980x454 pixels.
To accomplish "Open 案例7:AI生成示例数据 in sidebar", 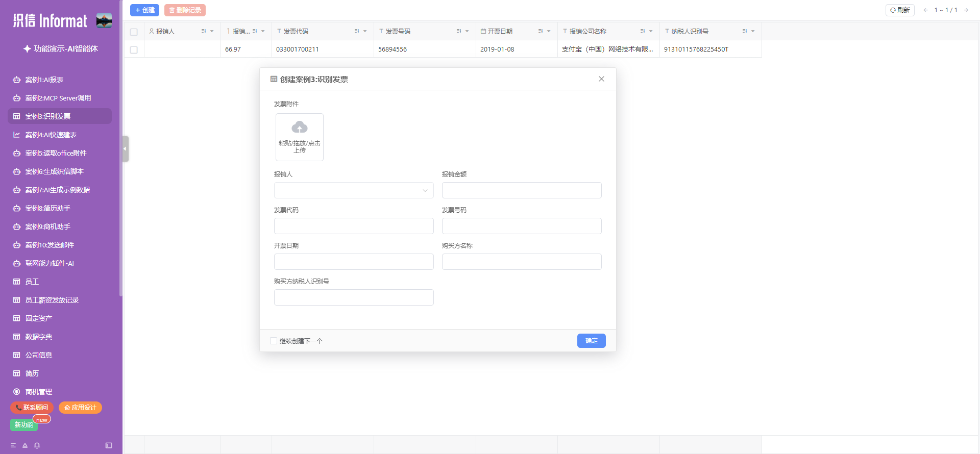I will [x=60, y=190].
